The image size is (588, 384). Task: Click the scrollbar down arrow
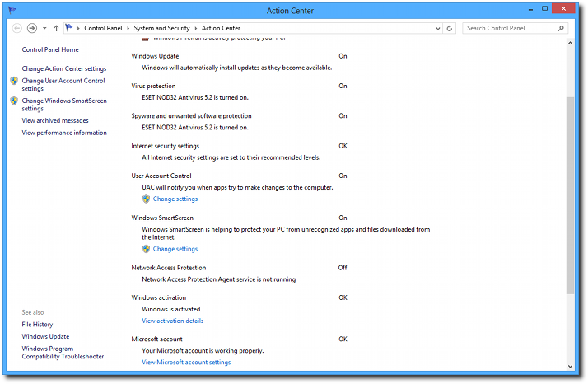tap(570, 367)
